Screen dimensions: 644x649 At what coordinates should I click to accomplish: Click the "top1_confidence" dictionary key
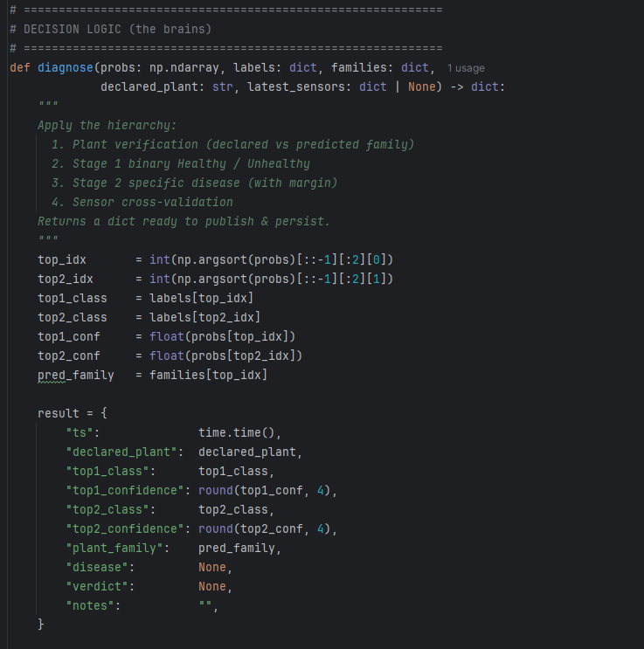click(x=125, y=490)
